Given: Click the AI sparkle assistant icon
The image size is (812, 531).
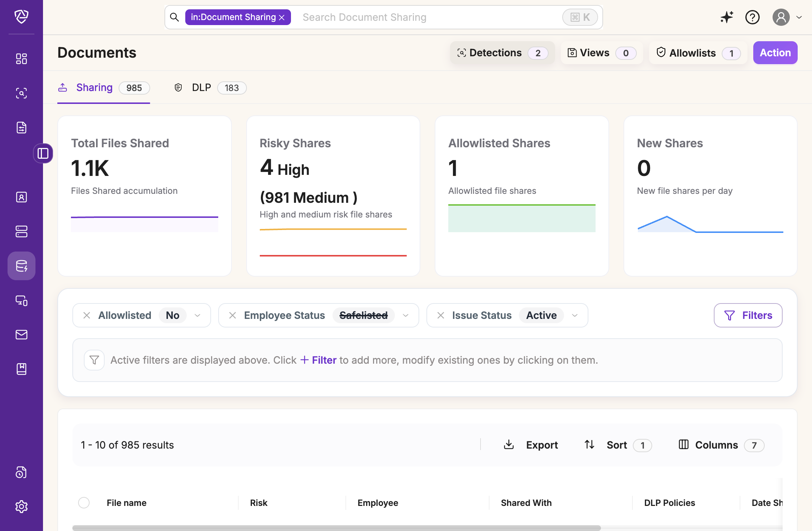Looking at the screenshot, I should (726, 17).
